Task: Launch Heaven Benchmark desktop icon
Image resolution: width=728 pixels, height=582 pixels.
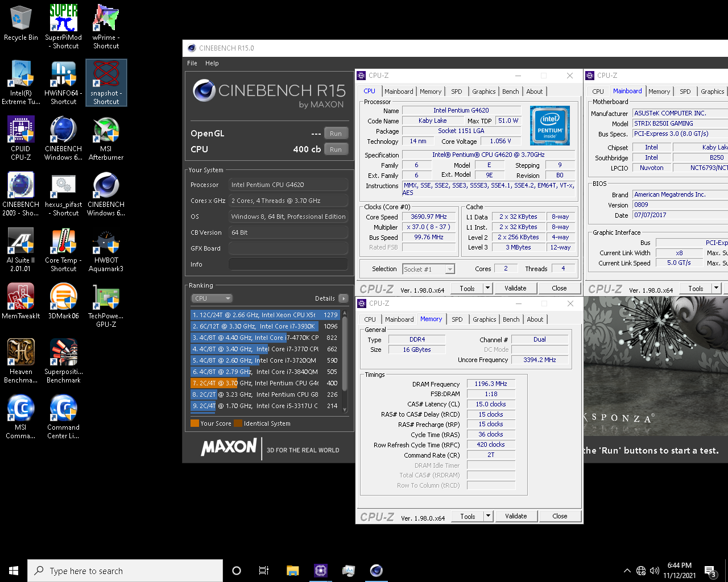Action: tap(20, 361)
